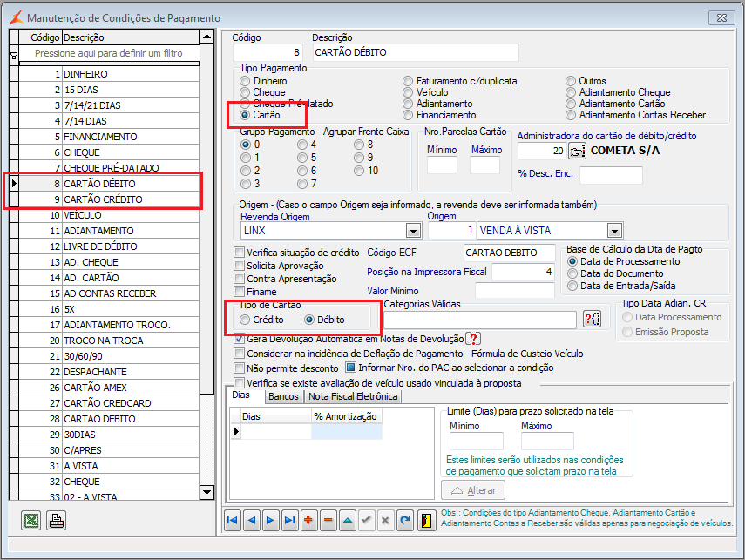Click help question mark beside Gera Devolução

coord(473,339)
